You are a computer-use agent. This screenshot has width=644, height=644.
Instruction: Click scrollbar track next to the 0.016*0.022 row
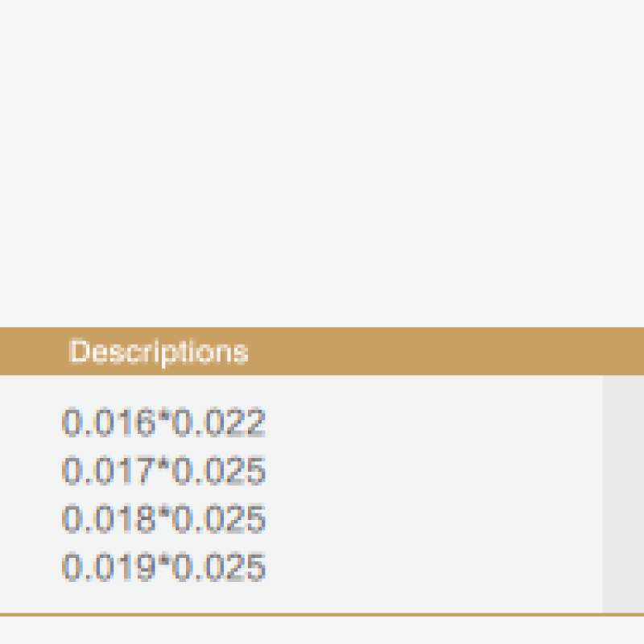(x=623, y=422)
